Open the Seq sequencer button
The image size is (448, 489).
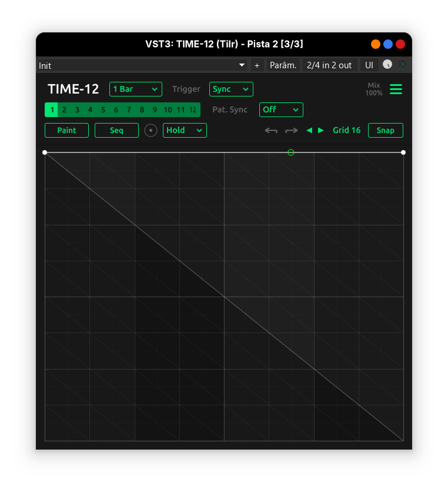coord(116,131)
